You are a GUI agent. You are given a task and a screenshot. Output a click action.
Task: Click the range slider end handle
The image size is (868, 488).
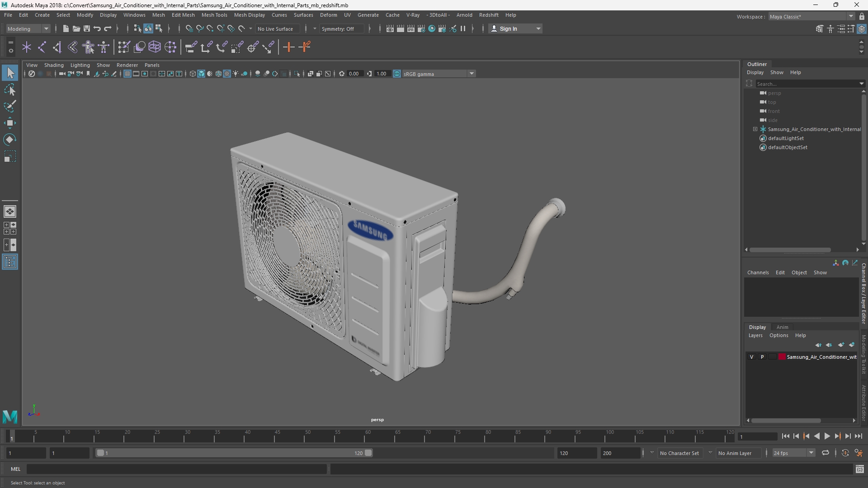pos(368,453)
